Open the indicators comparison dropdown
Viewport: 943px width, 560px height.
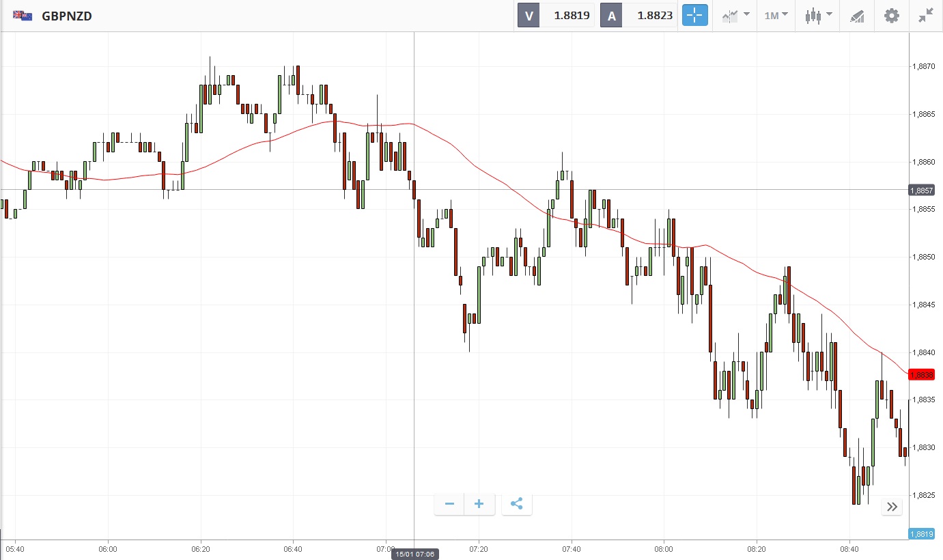point(736,15)
